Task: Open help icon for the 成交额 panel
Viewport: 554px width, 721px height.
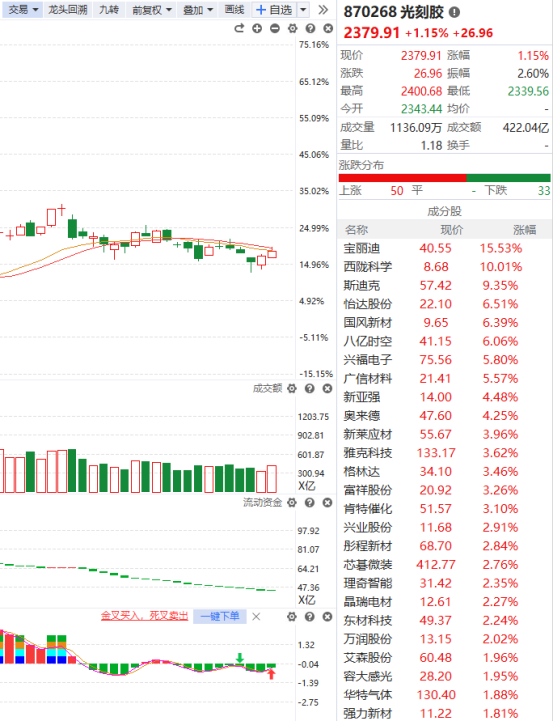Action: [x=310, y=389]
